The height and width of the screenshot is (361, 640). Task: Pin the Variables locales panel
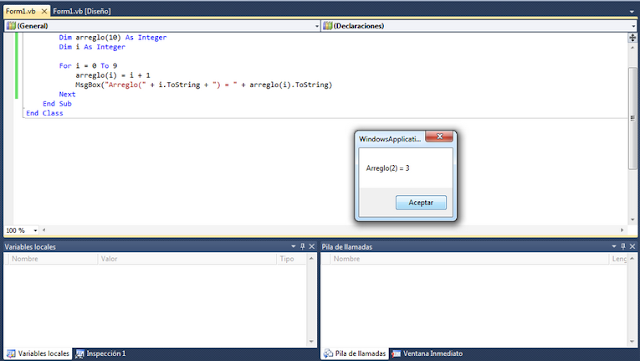pyautogui.click(x=302, y=246)
